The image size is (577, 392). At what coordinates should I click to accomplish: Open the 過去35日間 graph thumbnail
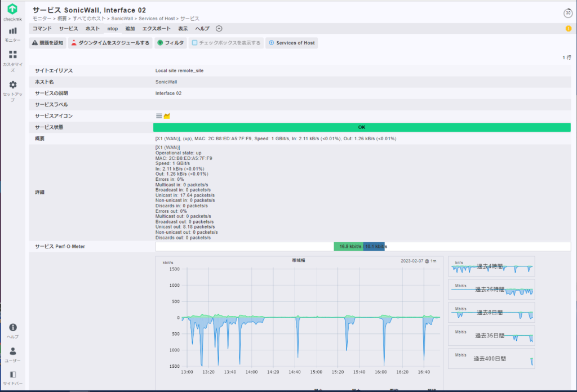491,335
